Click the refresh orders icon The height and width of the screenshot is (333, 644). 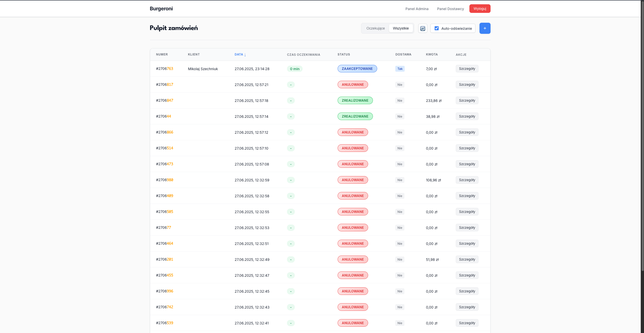(423, 28)
